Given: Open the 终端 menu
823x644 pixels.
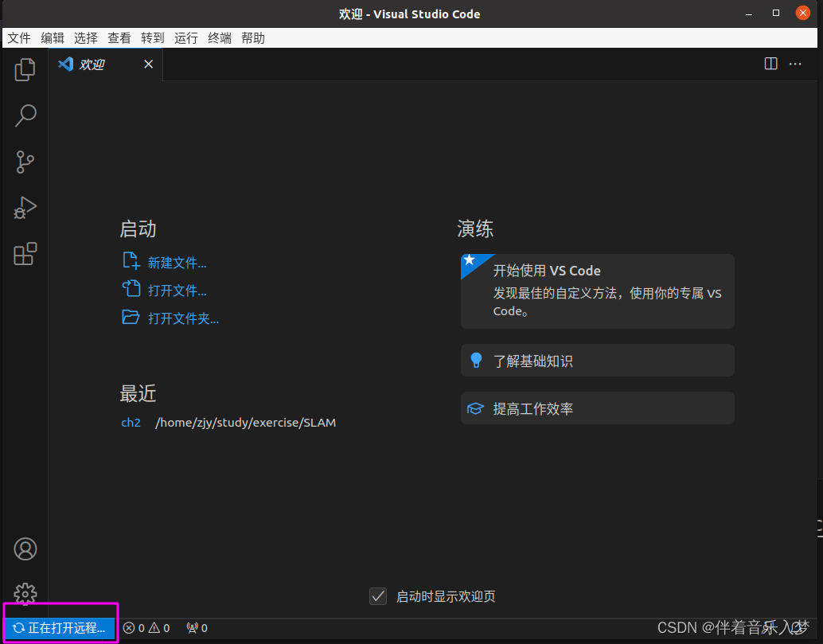Looking at the screenshot, I should click(219, 37).
